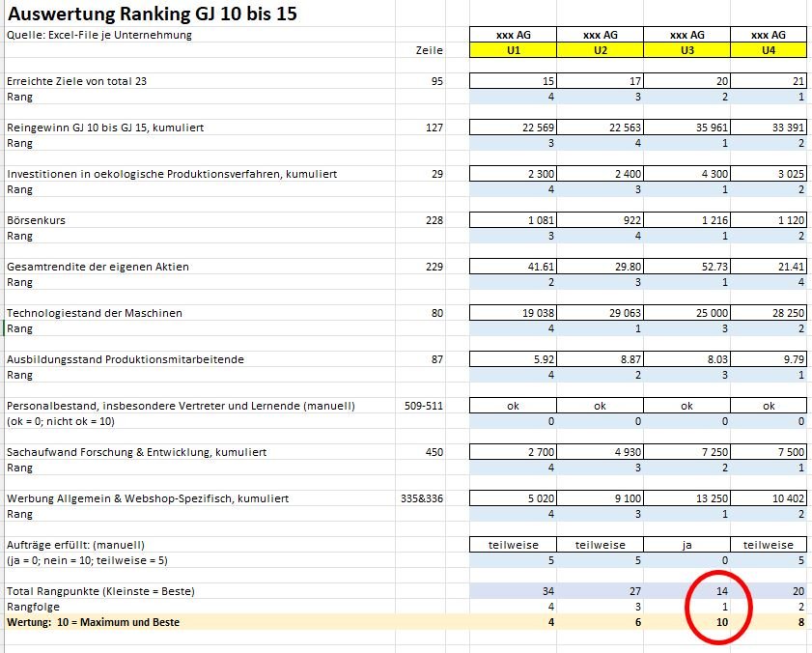Select the 'Rangfolge' row label
Screen dimensions: 812x653
click(33, 607)
